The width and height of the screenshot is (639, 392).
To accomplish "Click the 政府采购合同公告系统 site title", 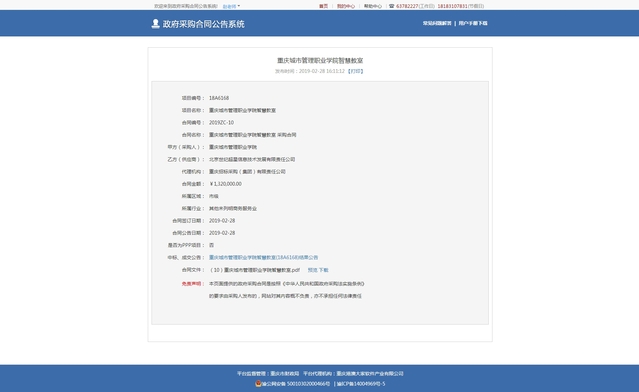I will tap(203, 24).
